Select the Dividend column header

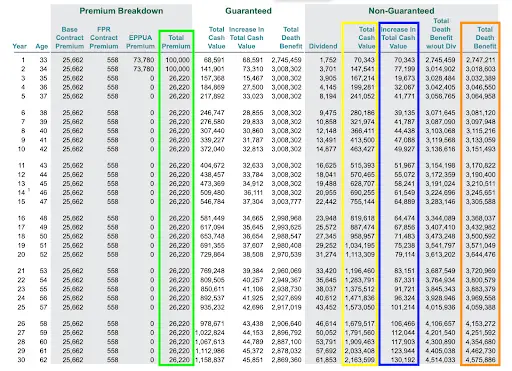(x=323, y=46)
